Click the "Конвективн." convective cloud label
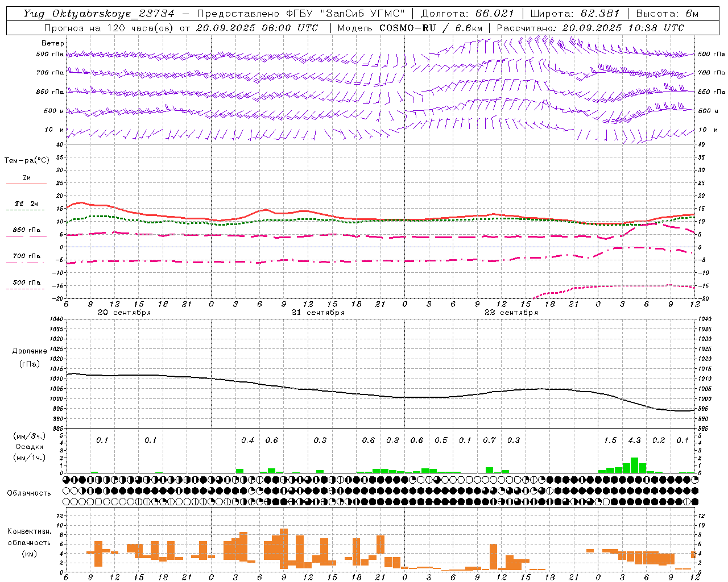The width and height of the screenshot is (728, 582). pyautogui.click(x=29, y=531)
